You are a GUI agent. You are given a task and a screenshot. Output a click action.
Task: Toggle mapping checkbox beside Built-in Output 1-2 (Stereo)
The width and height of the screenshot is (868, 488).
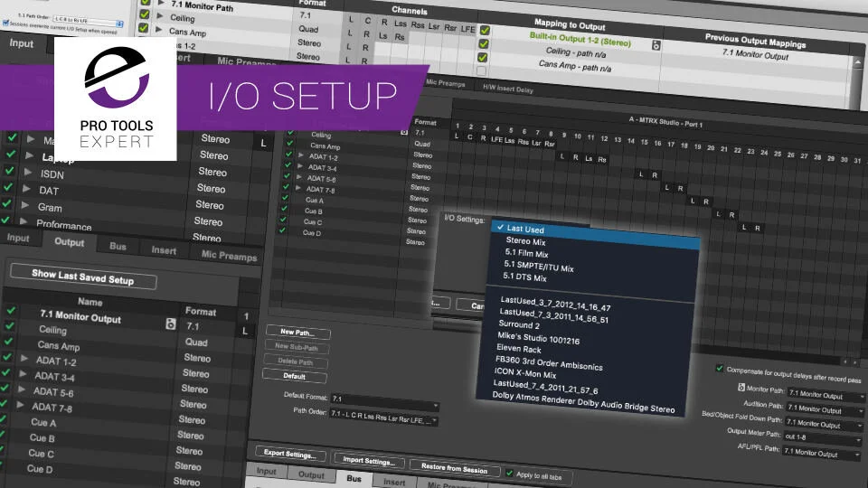485,30
